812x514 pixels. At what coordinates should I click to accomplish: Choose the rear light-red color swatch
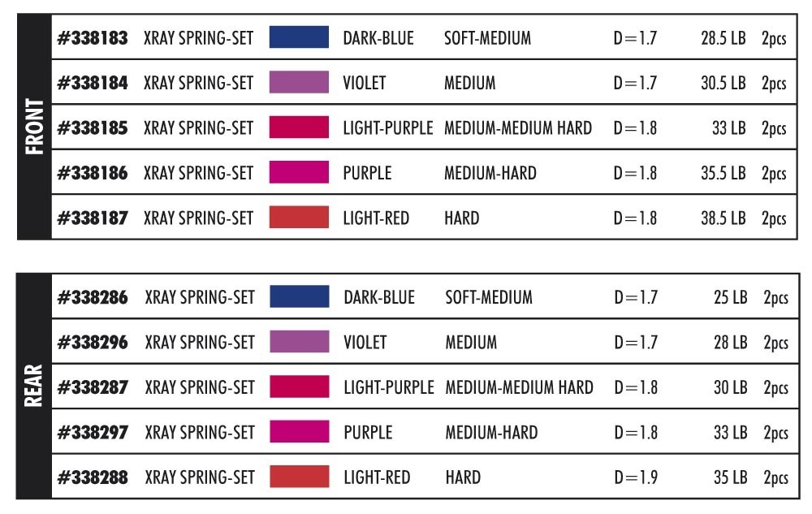tap(299, 477)
